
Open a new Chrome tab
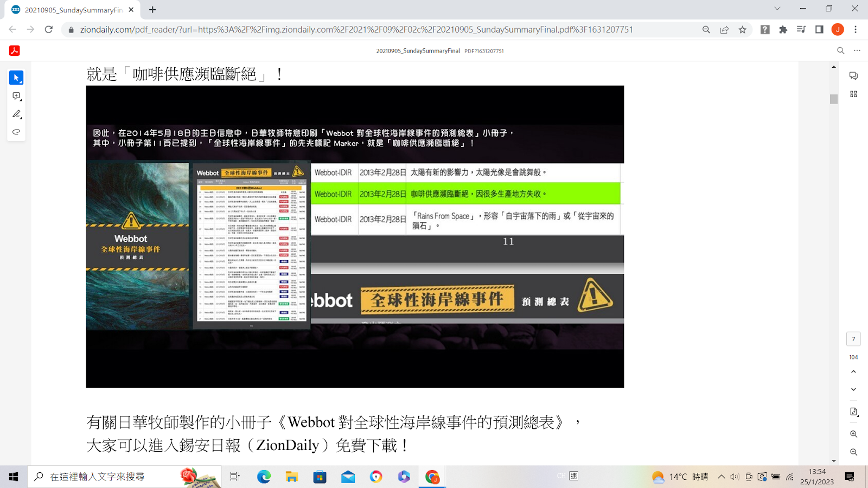pos(152,10)
